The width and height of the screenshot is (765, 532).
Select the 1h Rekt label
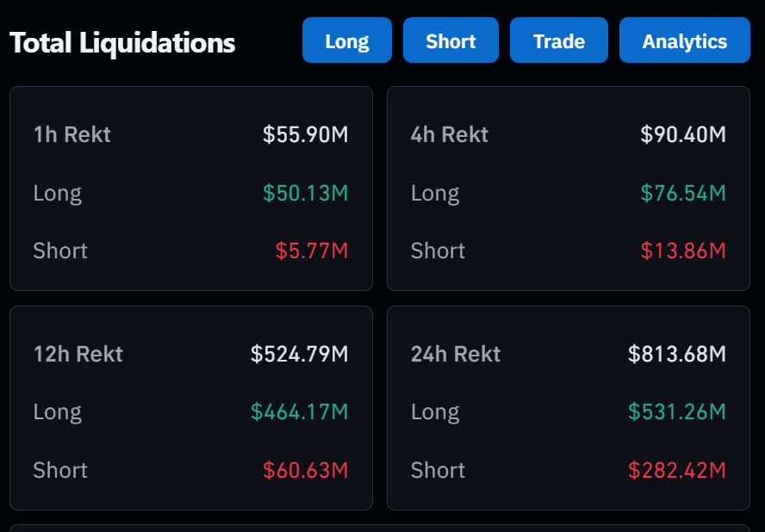coord(72,134)
